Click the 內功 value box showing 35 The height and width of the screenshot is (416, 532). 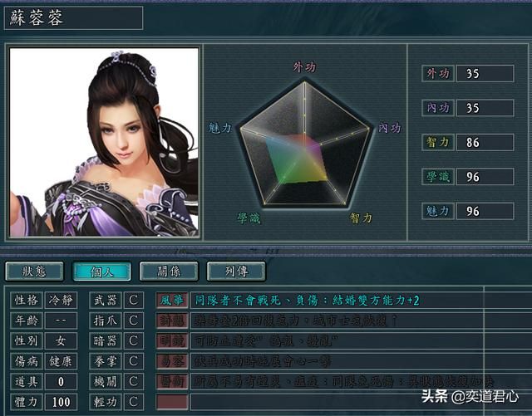[x=485, y=108]
